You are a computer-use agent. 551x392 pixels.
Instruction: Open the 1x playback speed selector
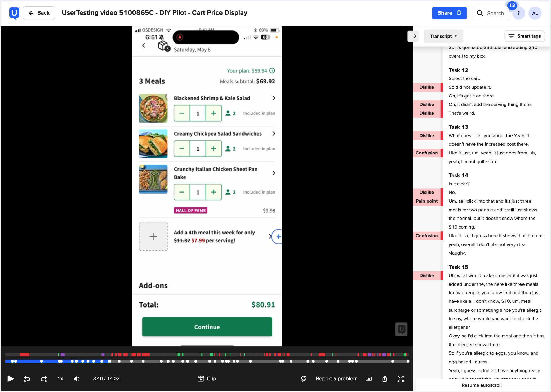click(60, 378)
